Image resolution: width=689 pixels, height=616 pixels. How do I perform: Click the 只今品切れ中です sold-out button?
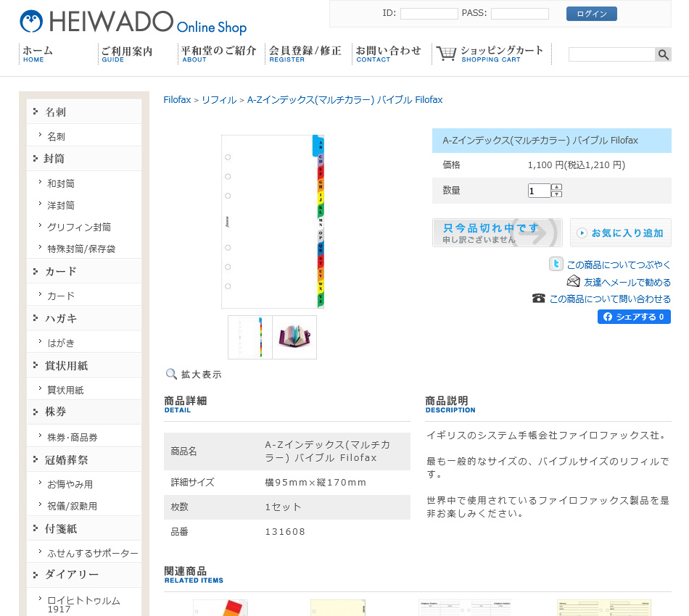498,233
